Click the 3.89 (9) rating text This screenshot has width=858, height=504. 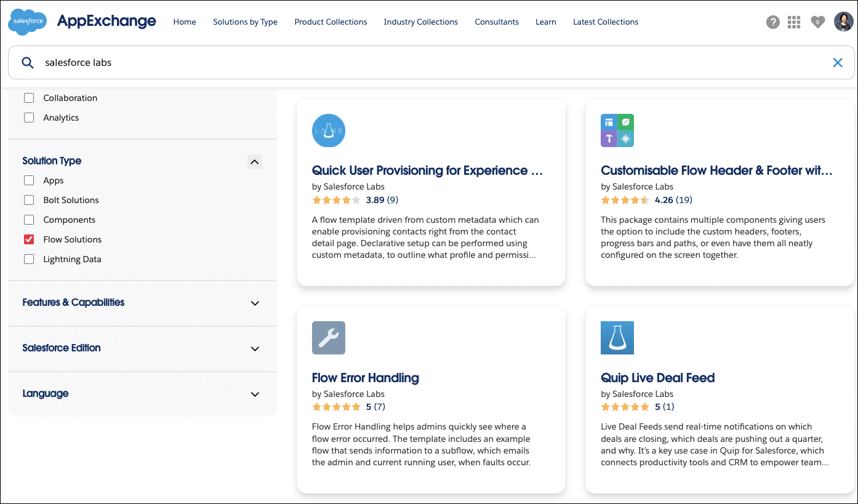(382, 200)
